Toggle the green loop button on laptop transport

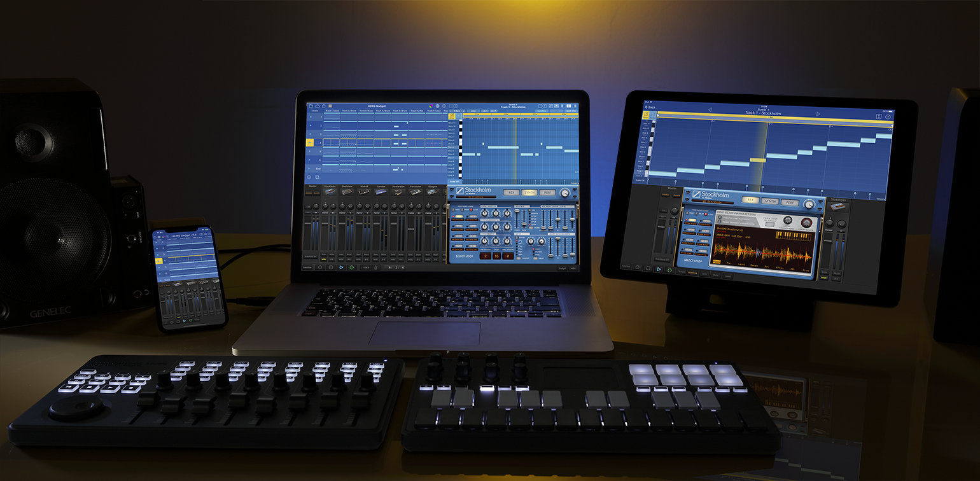click(x=351, y=267)
